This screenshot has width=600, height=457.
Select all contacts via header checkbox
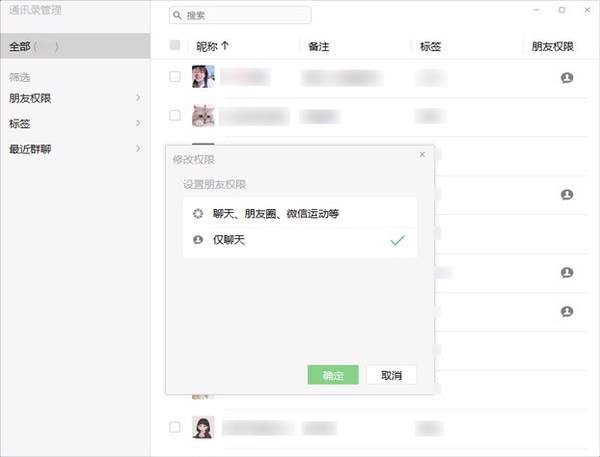click(175, 45)
